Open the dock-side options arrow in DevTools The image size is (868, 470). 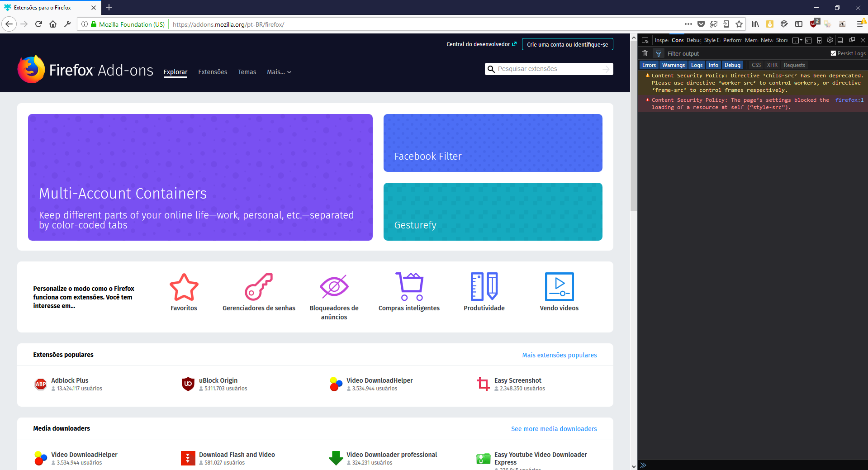pyautogui.click(x=798, y=40)
